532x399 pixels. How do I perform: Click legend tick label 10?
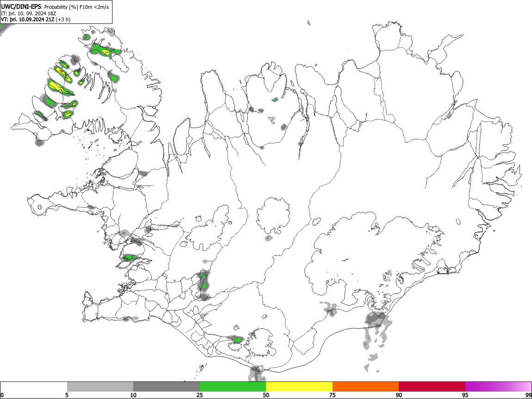(x=133, y=395)
